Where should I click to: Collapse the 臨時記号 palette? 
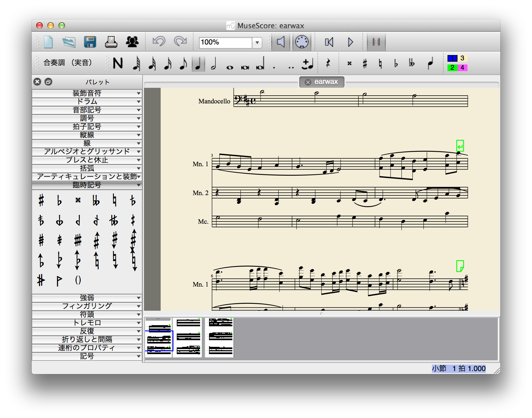(87, 185)
